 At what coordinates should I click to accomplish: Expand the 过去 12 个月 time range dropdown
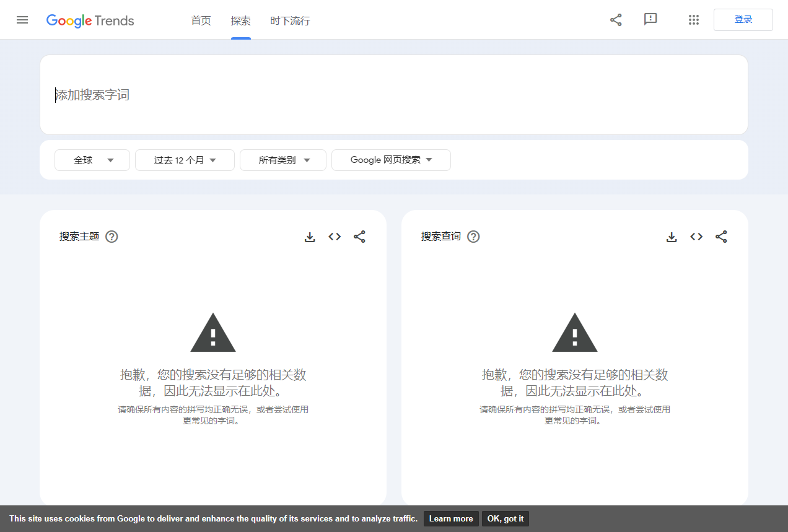(184, 160)
